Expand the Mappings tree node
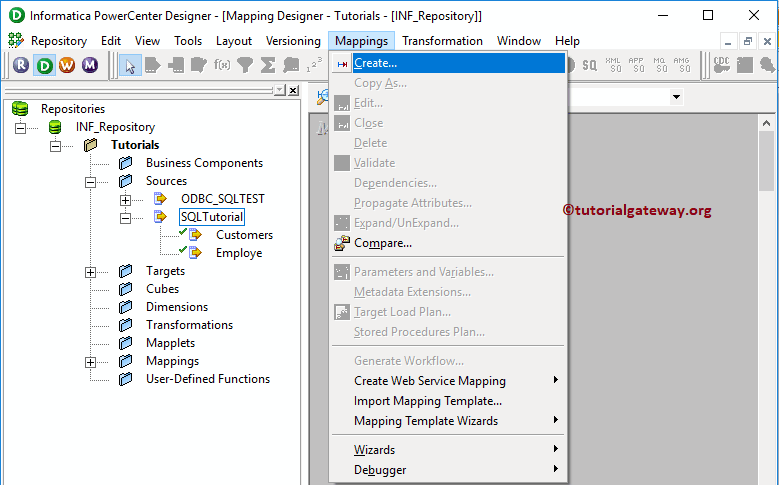The width and height of the screenshot is (779, 485). coord(90,362)
